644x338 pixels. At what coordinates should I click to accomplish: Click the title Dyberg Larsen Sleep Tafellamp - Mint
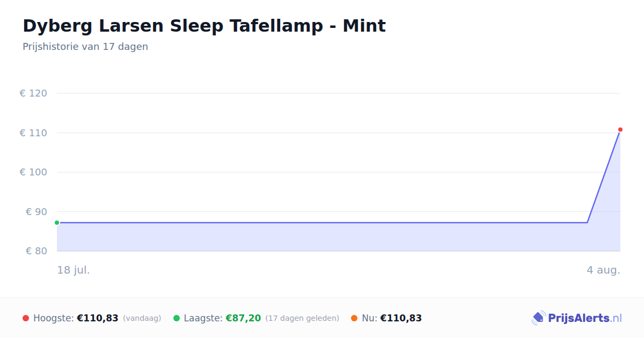tap(204, 26)
